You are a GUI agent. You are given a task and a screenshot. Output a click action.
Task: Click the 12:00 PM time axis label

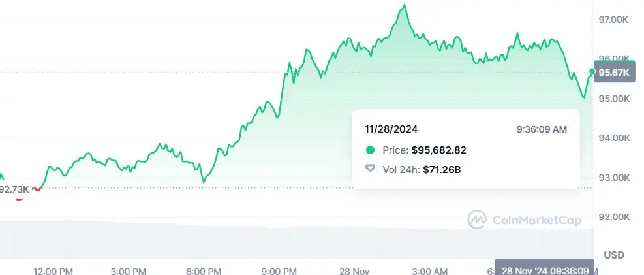(54, 270)
